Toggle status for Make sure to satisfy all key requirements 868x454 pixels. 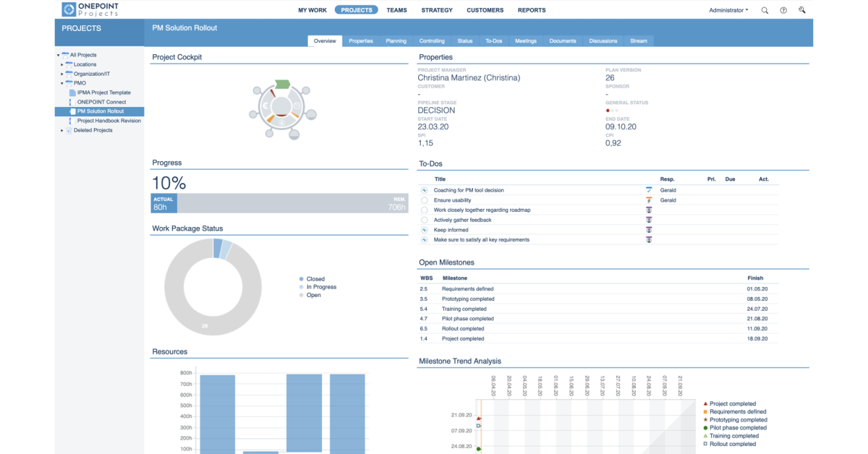(425, 239)
